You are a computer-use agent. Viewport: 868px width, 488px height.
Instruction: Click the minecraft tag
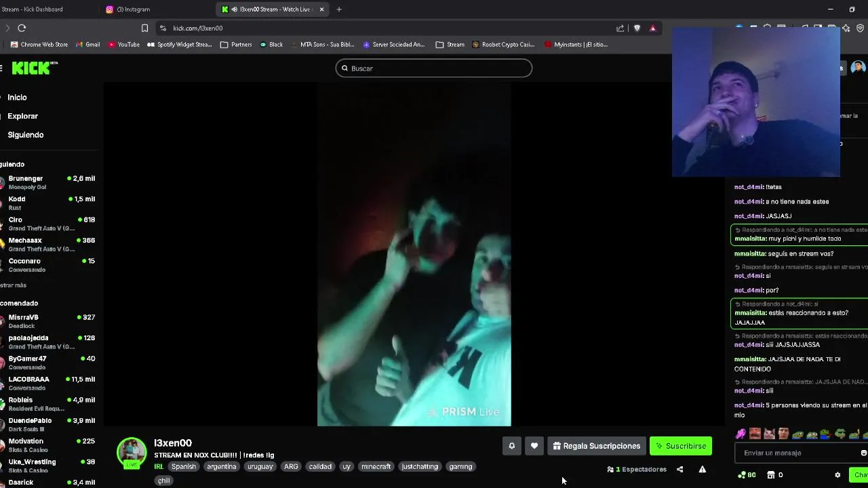[376, 466]
